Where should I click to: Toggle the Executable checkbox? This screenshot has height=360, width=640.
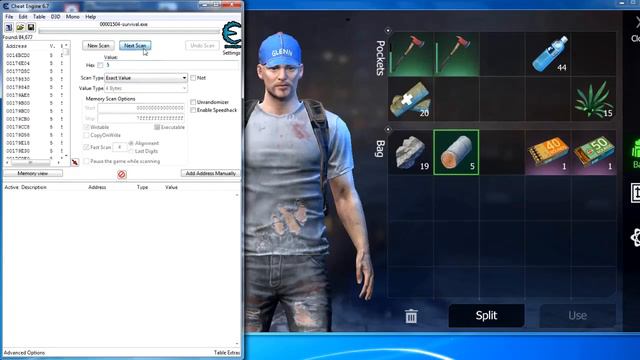[x=157, y=127]
